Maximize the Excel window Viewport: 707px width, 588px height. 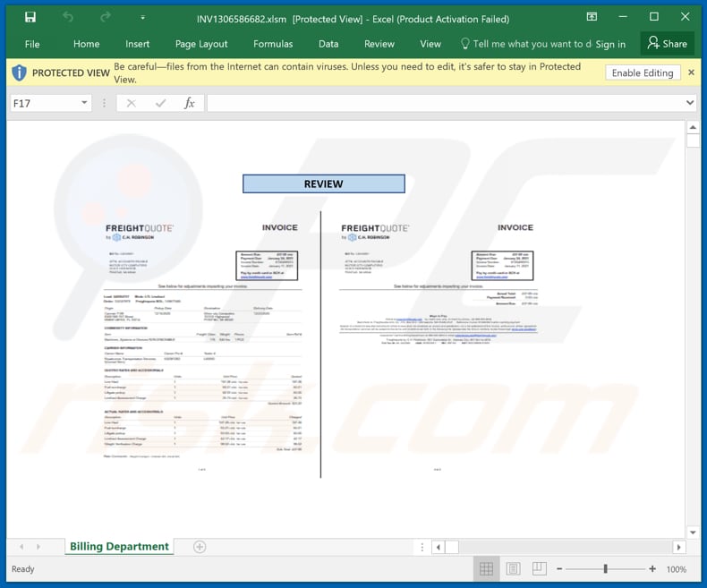654,17
